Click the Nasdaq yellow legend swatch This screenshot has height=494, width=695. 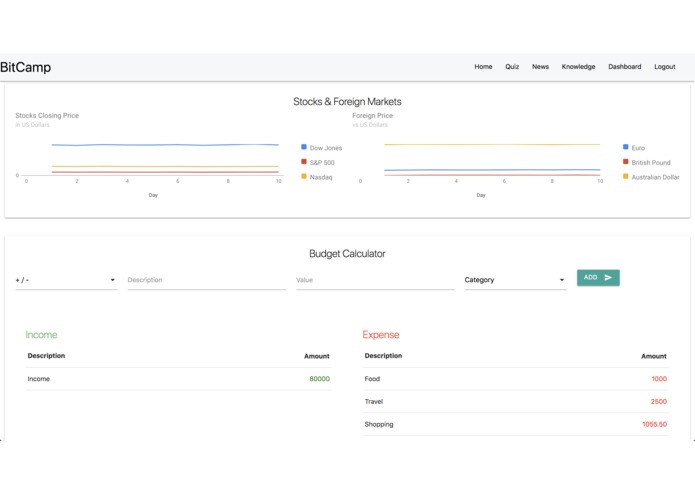pos(304,176)
